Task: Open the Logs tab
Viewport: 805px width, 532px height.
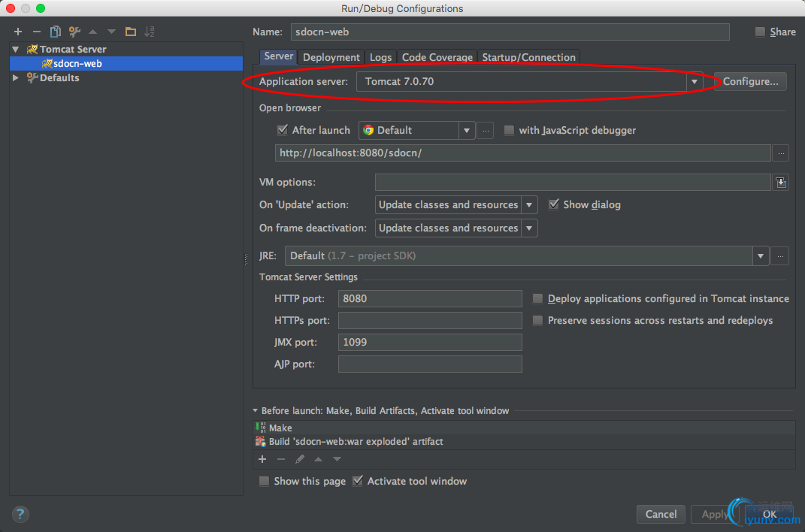Action: point(380,57)
